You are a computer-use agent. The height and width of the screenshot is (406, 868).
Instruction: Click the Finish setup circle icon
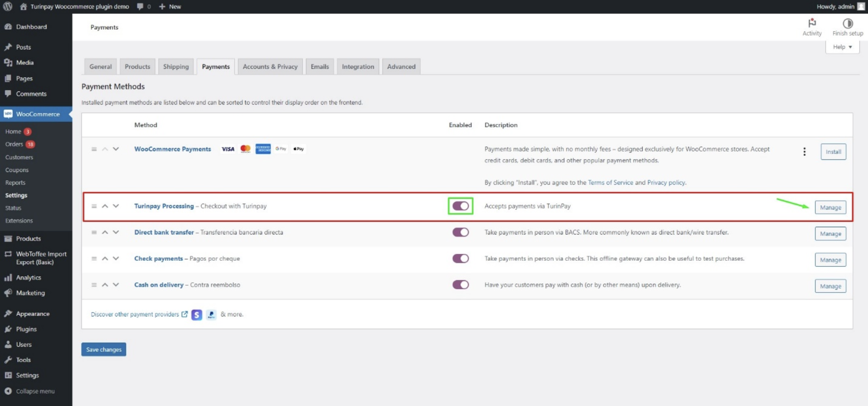[847, 23]
